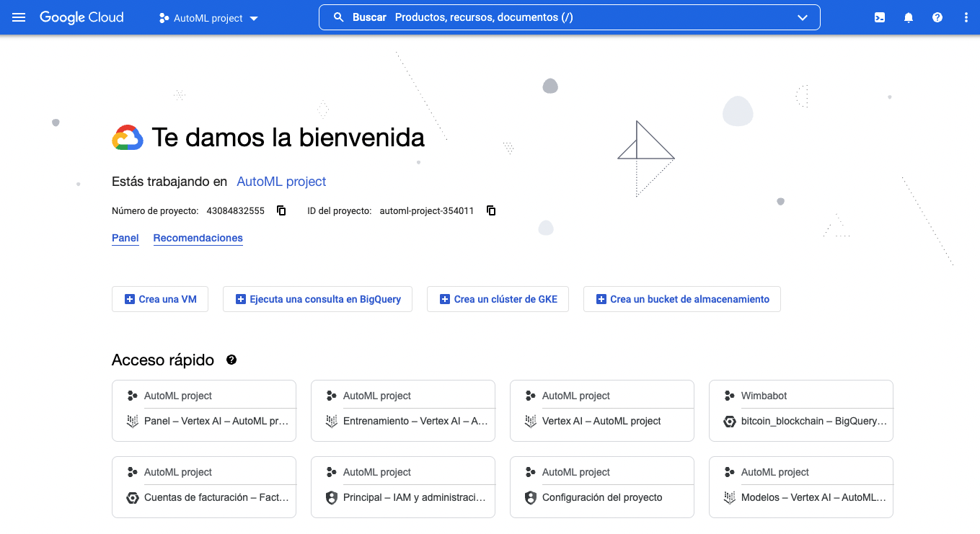Open Entrenamiento – Vertex AI card
The height and width of the screenshot is (534, 980).
(403, 411)
